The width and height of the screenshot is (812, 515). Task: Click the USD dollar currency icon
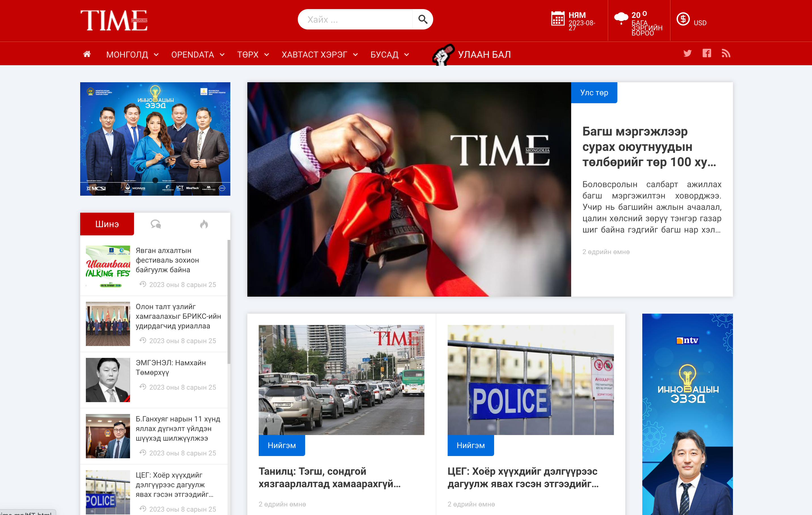(683, 19)
